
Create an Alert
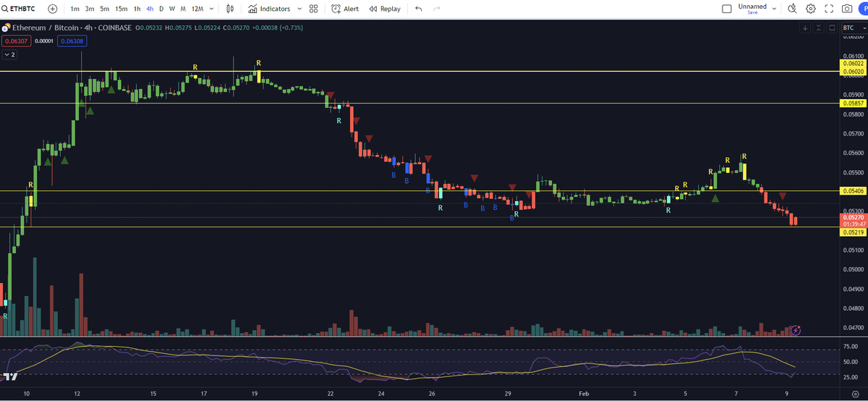(x=345, y=9)
